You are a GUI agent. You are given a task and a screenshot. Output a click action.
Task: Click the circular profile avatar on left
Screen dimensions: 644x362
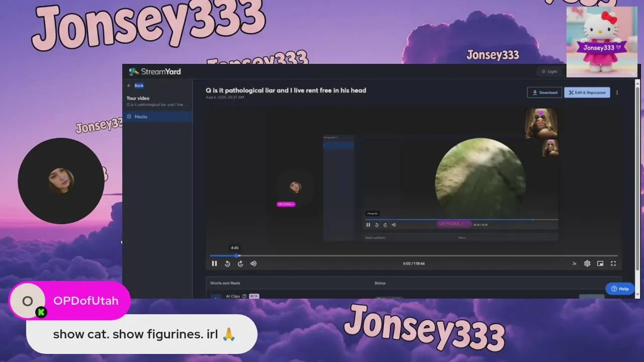(61, 181)
